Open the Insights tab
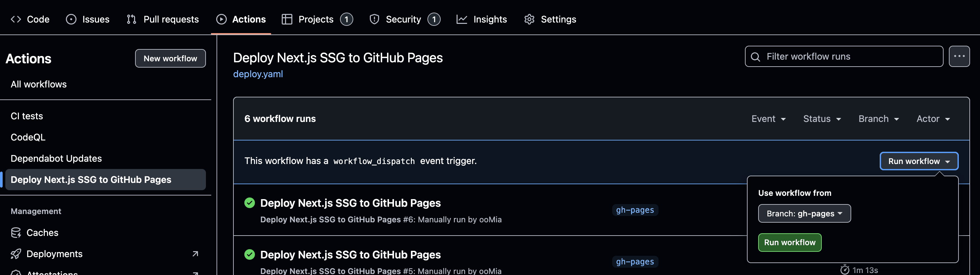980x275 pixels. 482,19
